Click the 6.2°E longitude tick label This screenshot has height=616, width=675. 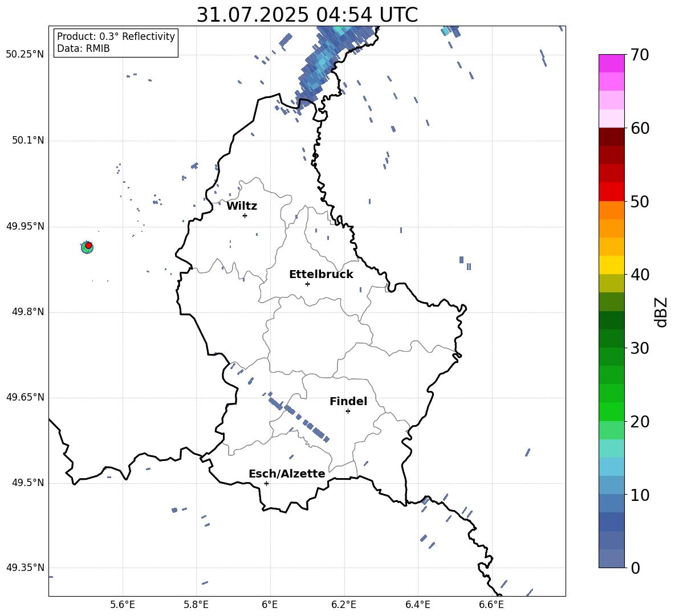click(x=344, y=605)
